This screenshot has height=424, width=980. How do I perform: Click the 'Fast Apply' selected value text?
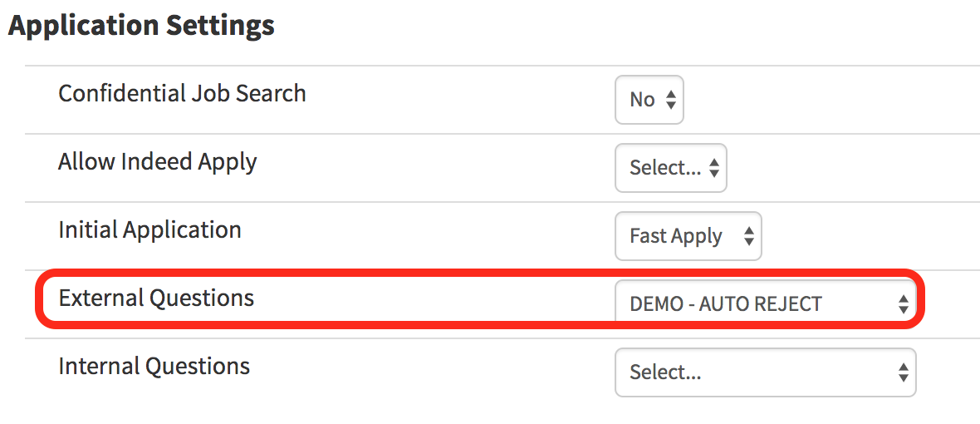click(x=675, y=237)
